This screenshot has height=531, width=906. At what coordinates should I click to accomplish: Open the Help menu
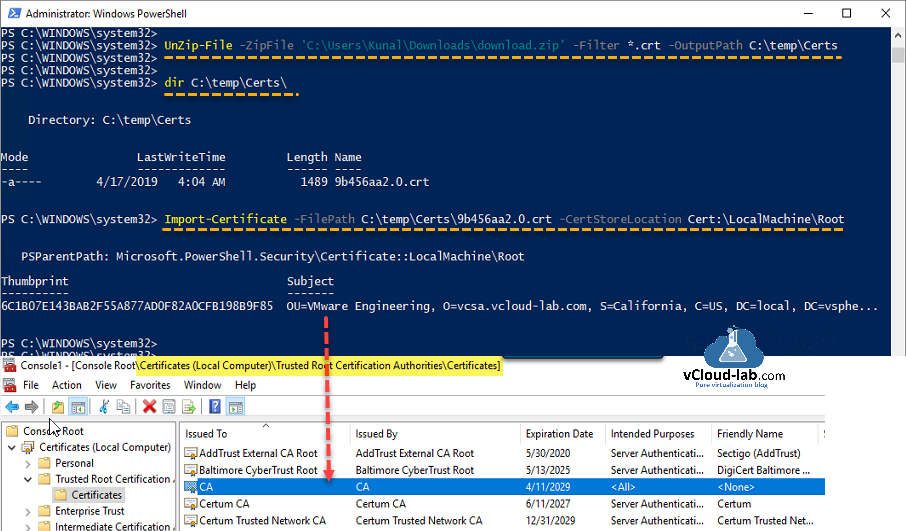(x=245, y=385)
